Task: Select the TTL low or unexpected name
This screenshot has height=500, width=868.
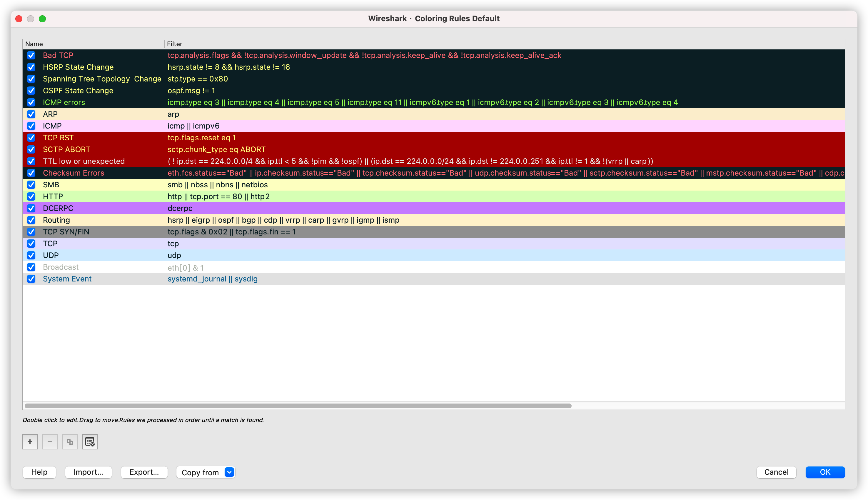Action: 84,161
